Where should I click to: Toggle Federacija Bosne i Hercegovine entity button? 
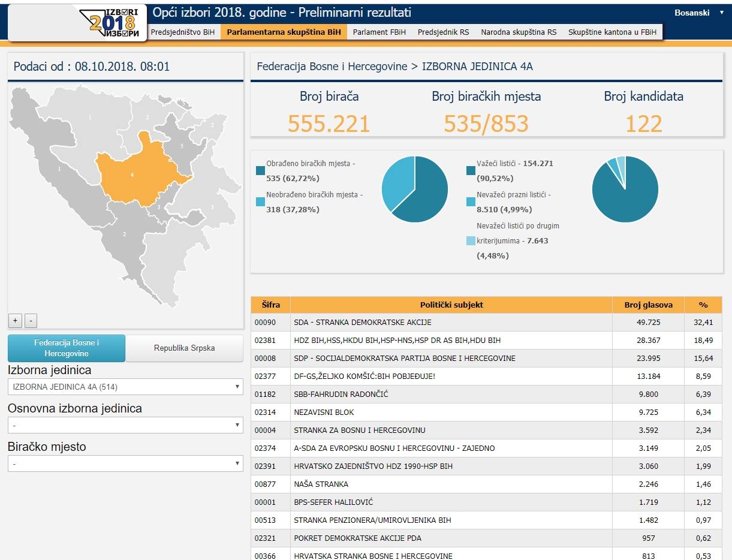pyautogui.click(x=67, y=348)
